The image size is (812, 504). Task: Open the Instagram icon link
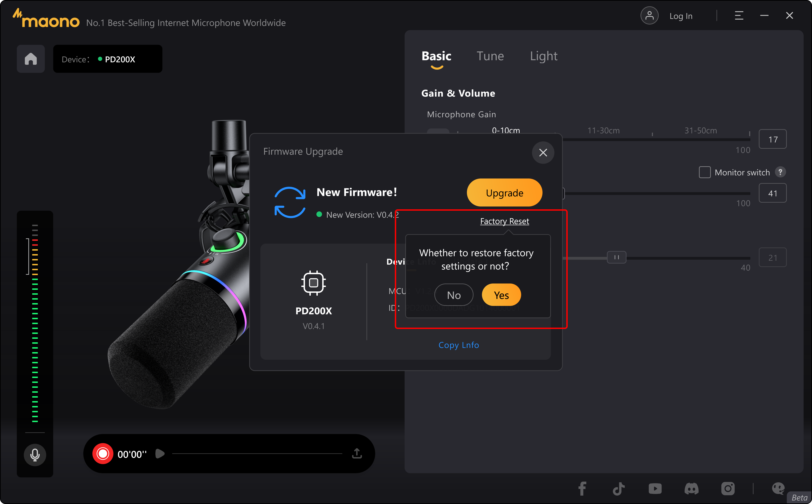coord(728,488)
